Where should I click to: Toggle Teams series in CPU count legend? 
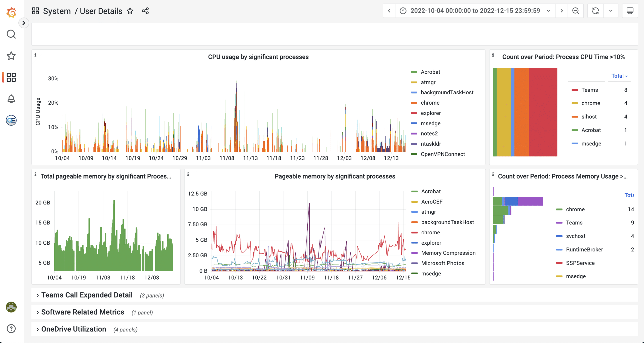(589, 90)
